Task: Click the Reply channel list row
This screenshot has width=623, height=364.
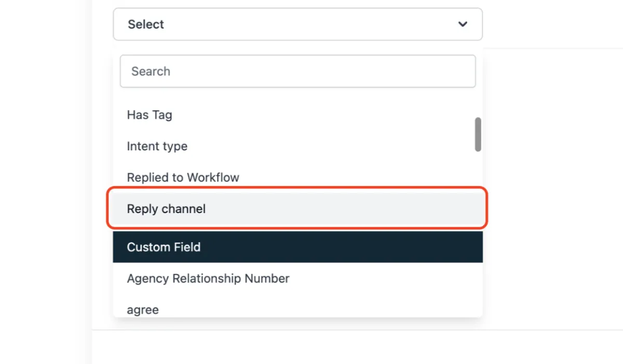Action: coord(297,209)
